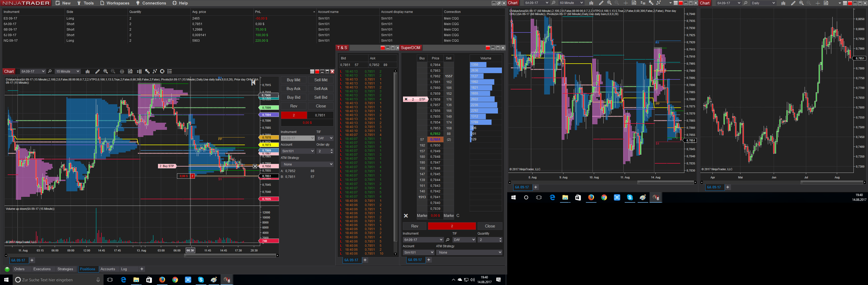The image size is (868, 285).
Task: Click Buy Mkt in Chart Trader
Action: pos(293,80)
